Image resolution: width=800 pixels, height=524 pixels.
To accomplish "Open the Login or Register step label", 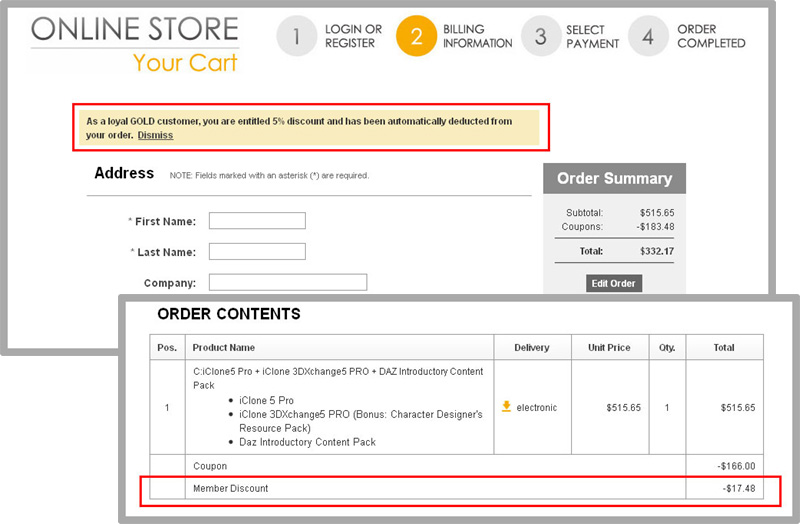I will click(x=353, y=37).
